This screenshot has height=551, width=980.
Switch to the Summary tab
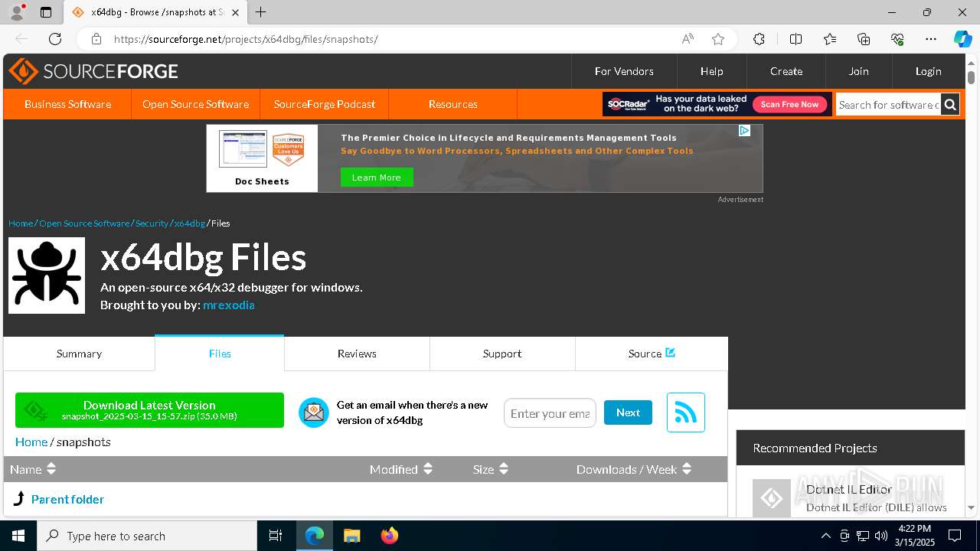(x=79, y=354)
